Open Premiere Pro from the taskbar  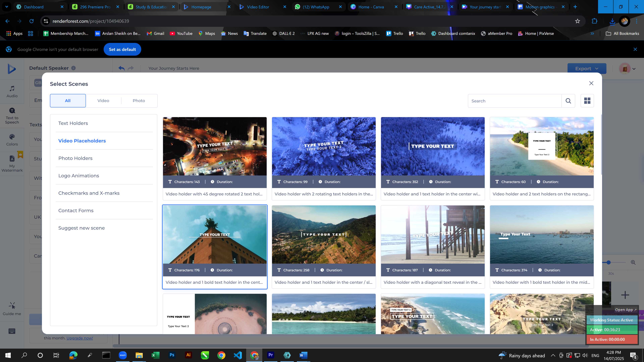click(x=271, y=355)
